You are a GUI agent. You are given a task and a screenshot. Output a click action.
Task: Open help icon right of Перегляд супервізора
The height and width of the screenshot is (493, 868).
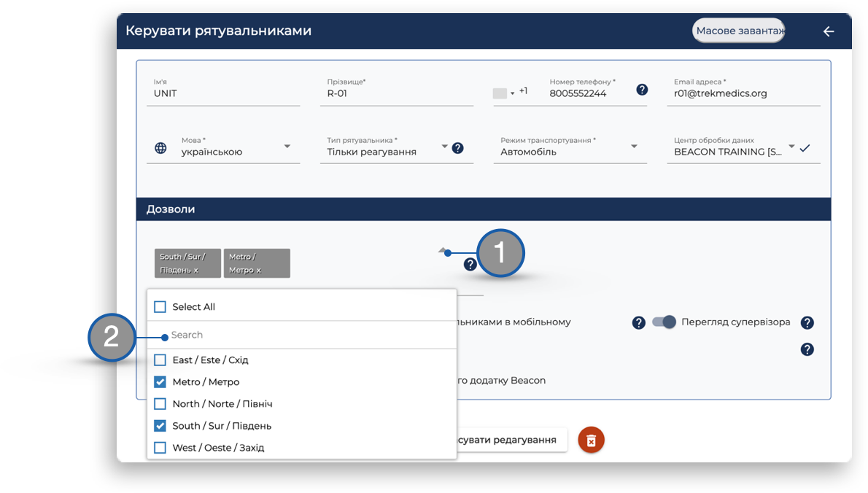click(807, 323)
